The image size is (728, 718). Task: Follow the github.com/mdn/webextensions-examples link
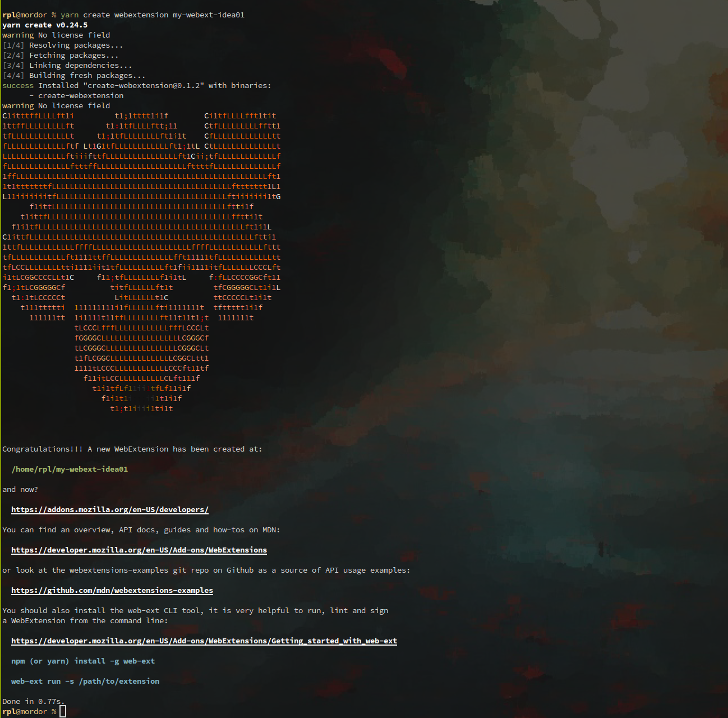pos(112,591)
